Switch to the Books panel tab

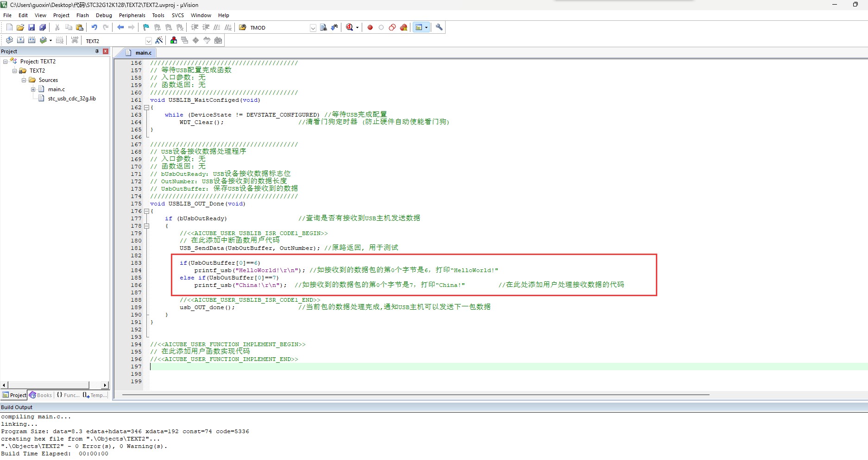point(41,395)
